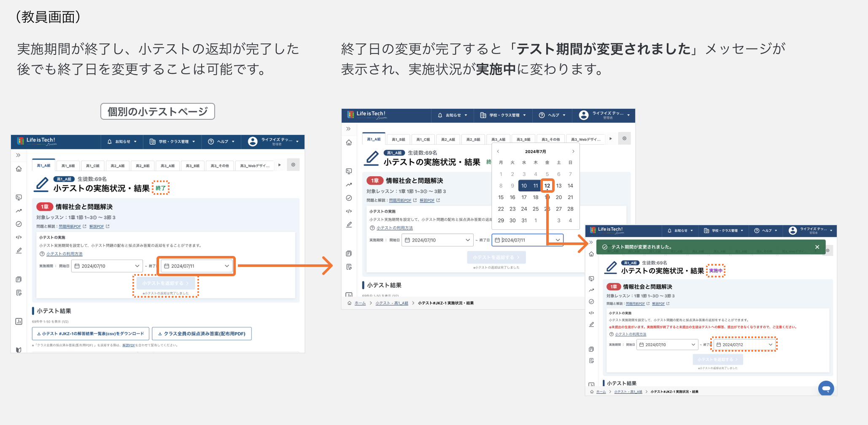Open progress trend icon in left screenshot sidebar

coord(19,211)
